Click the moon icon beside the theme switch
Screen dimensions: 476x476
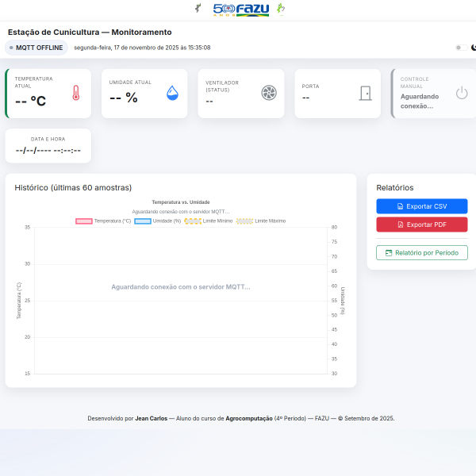click(x=474, y=48)
